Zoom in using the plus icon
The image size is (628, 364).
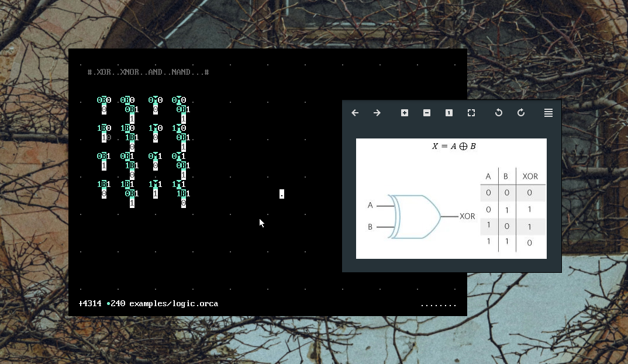click(x=405, y=113)
